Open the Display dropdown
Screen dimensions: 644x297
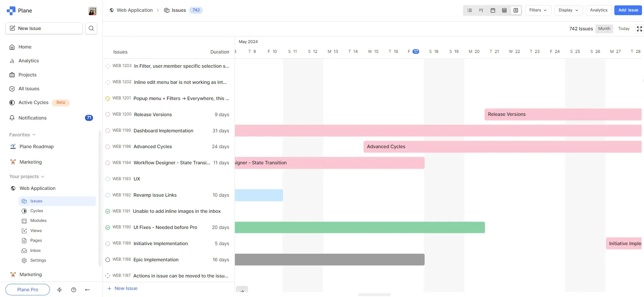[x=568, y=10]
